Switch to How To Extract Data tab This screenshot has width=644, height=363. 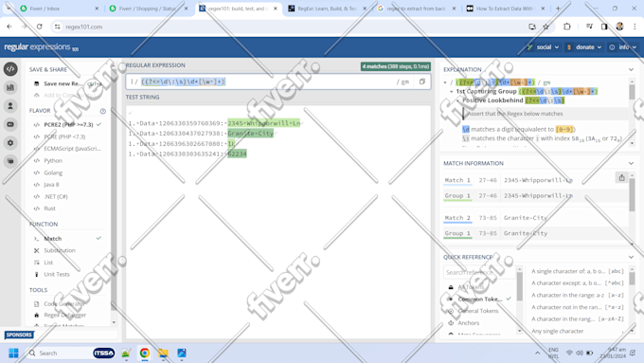[x=505, y=9]
